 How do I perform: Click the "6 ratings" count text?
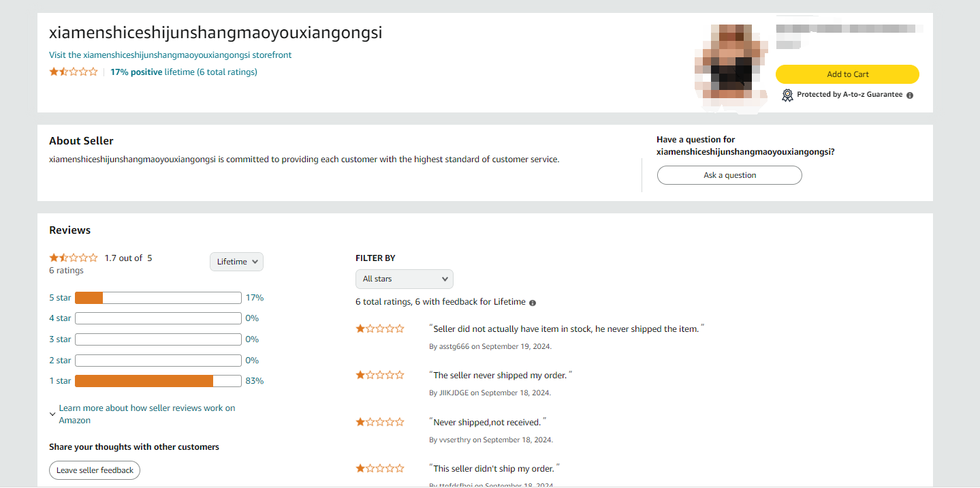[x=66, y=271]
